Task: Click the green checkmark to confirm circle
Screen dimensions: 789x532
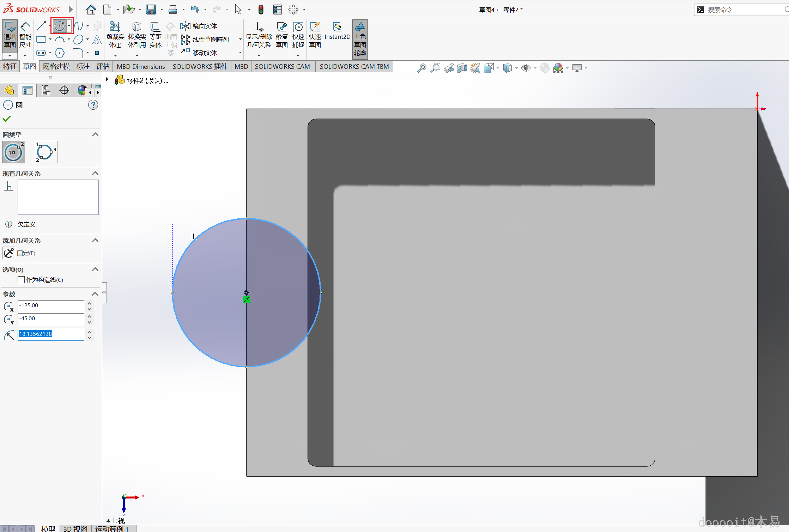Action: click(x=7, y=119)
